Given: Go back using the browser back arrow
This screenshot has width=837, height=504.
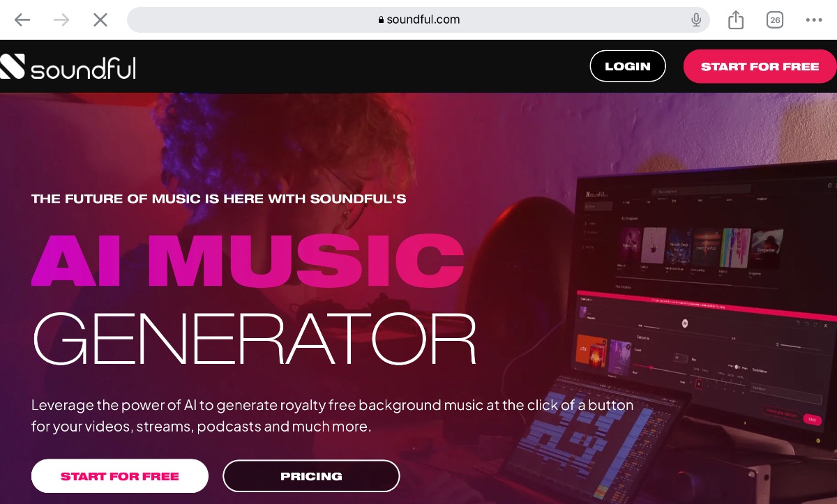Looking at the screenshot, I should point(22,20).
